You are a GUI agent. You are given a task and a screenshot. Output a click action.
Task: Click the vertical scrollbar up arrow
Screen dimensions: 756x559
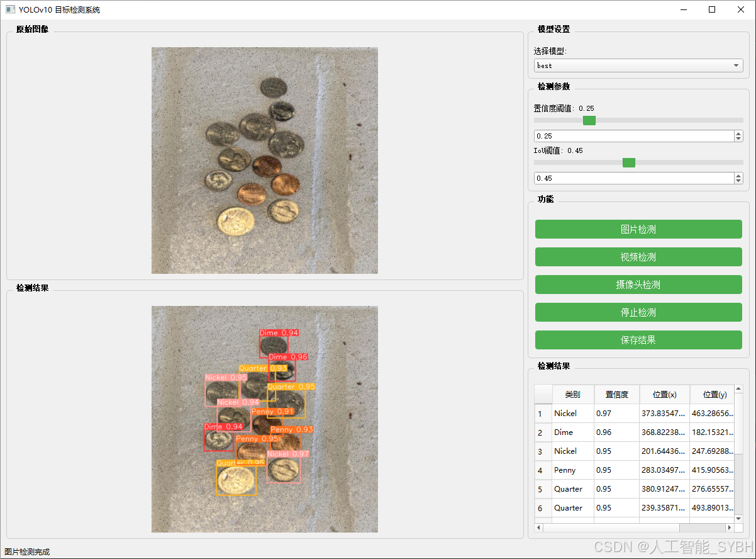click(738, 389)
